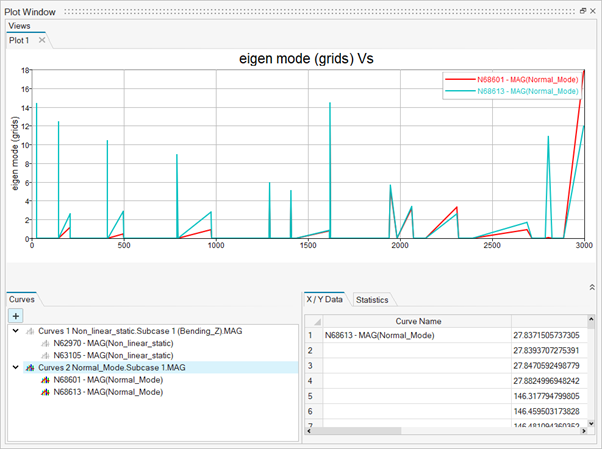
Task: Click the Curves 2 Normal_Mode group icon
Action: [29, 367]
